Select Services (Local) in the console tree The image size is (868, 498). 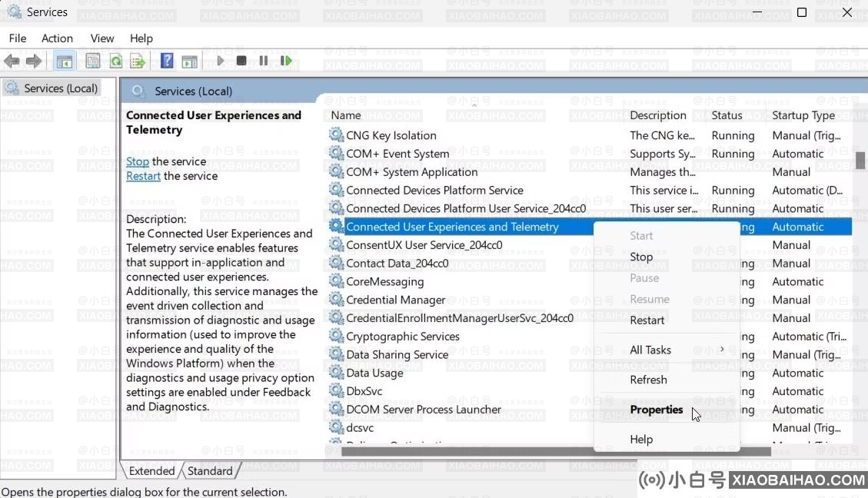pyautogui.click(x=52, y=88)
